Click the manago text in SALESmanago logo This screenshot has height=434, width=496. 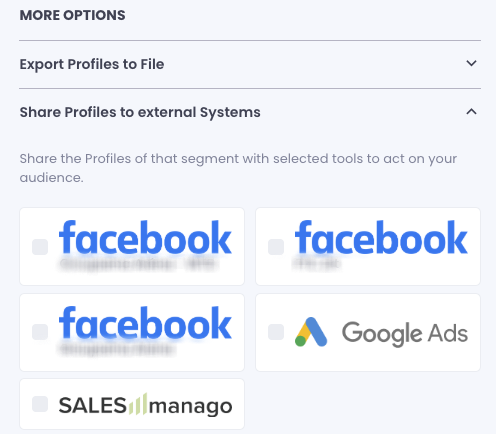coord(190,407)
